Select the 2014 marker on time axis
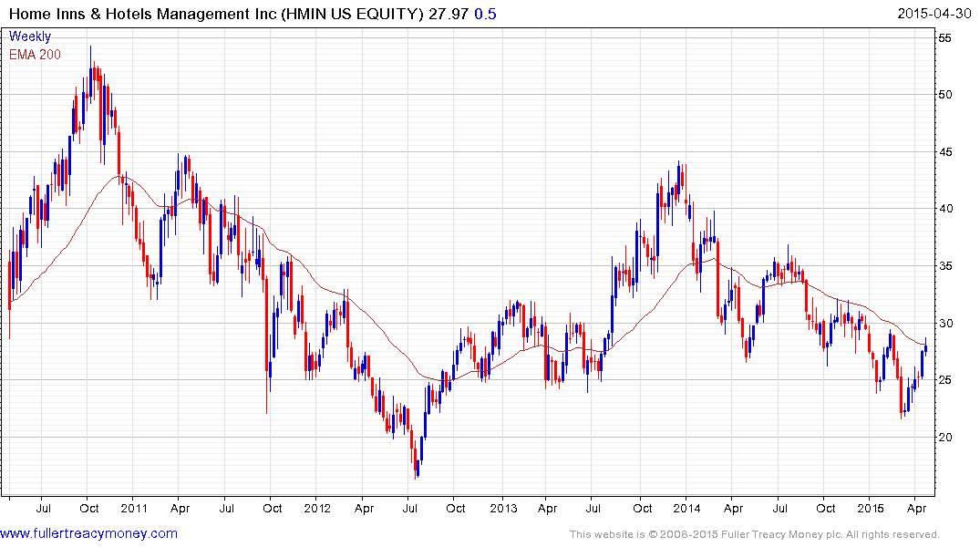This screenshot has height=547, width=980. pos(687,509)
